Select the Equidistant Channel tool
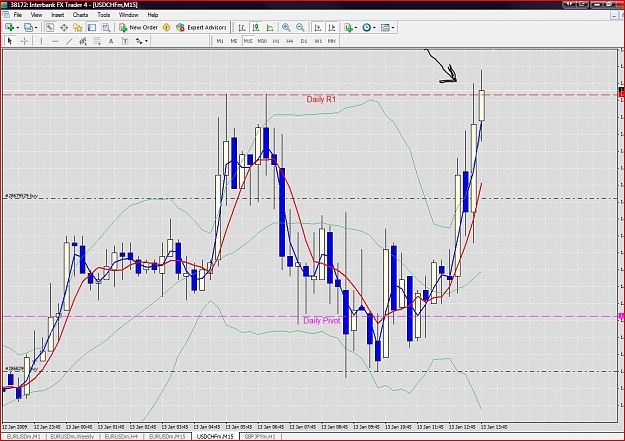 pyautogui.click(x=83, y=41)
